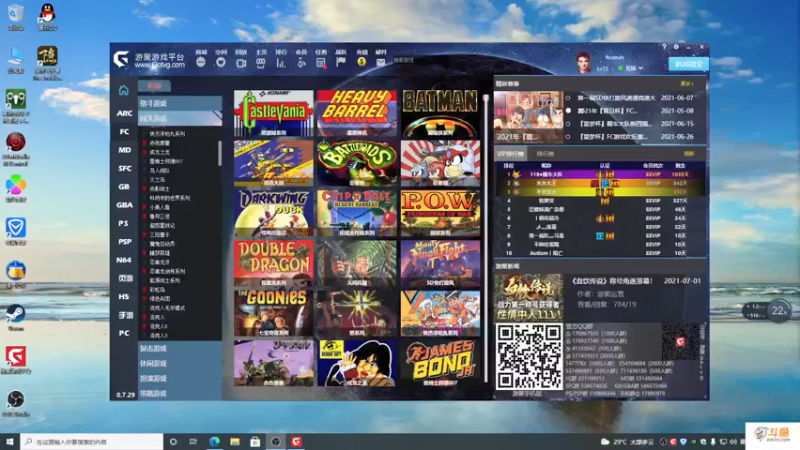
Task: Open the 排行榜 tab next to VIP
Action: click(545, 154)
